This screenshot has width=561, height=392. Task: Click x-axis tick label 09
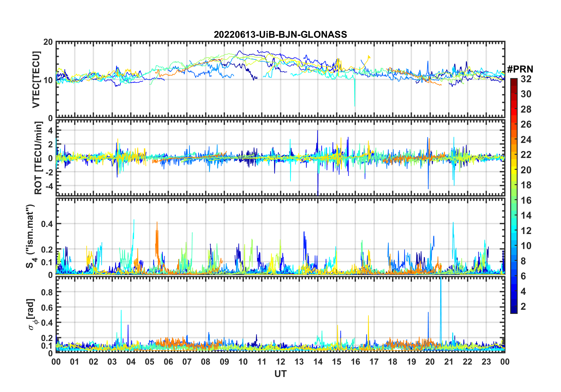pos(224,362)
